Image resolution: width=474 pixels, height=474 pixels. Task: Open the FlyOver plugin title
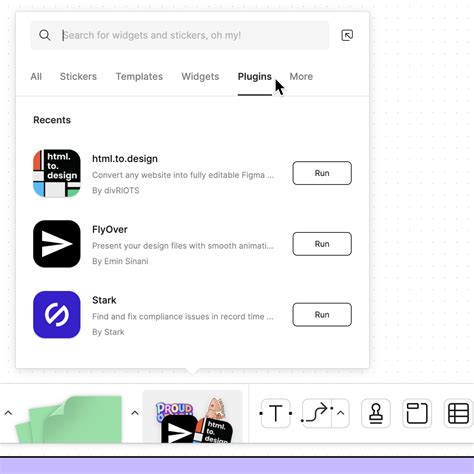[x=110, y=230]
